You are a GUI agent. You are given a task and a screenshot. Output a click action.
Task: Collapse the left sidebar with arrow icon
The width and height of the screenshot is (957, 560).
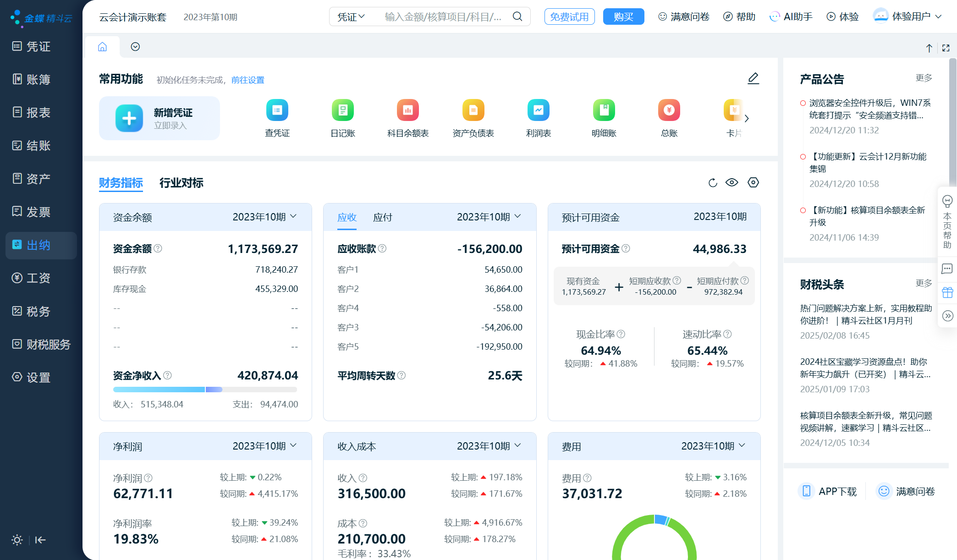(x=40, y=540)
